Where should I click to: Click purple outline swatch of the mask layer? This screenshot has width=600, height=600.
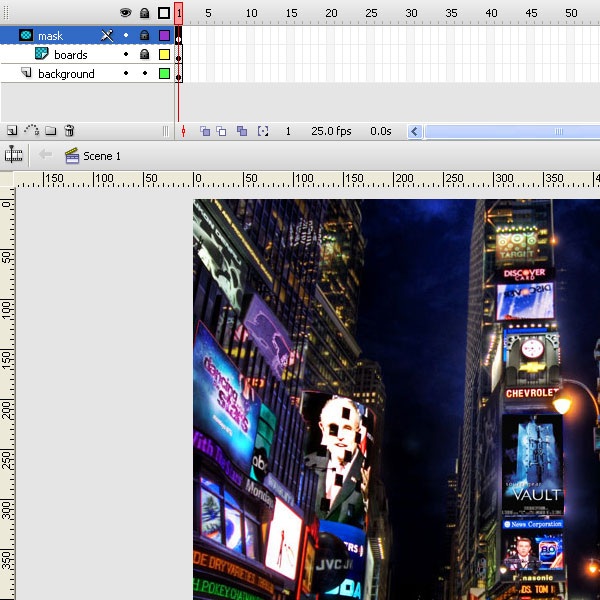[164, 36]
